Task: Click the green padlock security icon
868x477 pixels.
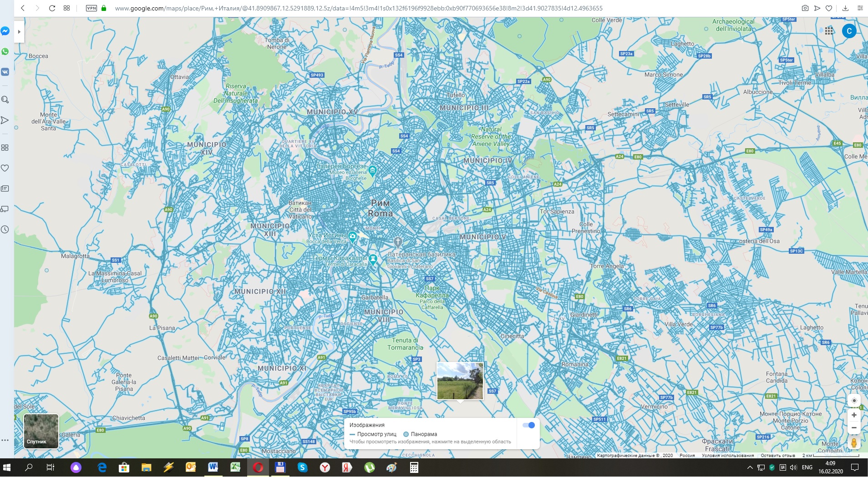Action: (104, 8)
